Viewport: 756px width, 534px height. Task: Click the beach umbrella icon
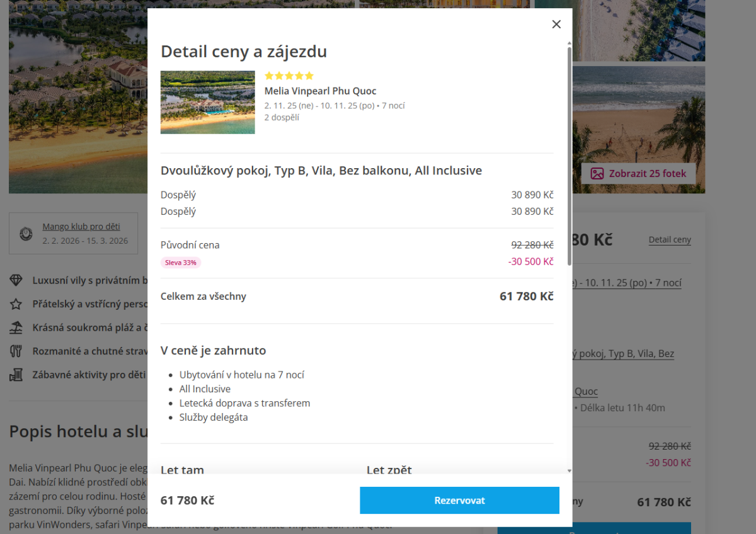[16, 328]
